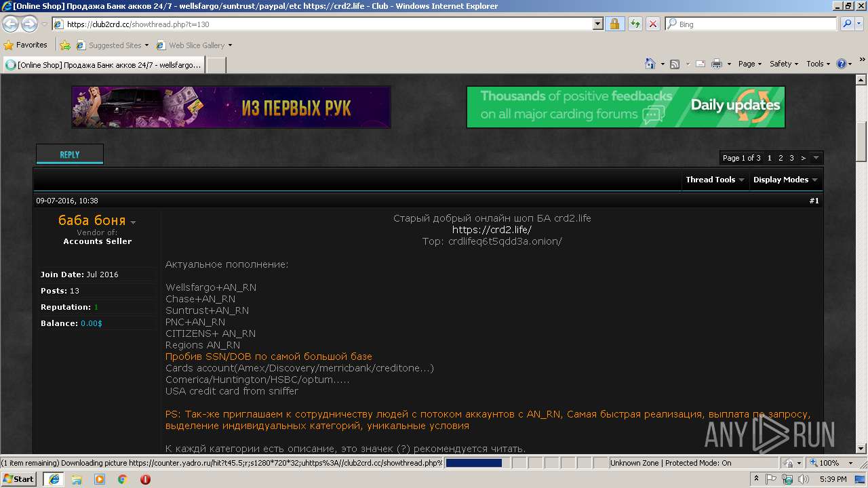Image resolution: width=868 pixels, height=488 pixels.
Task: Open Windows Explorer folder in taskbar
Action: [x=77, y=479]
